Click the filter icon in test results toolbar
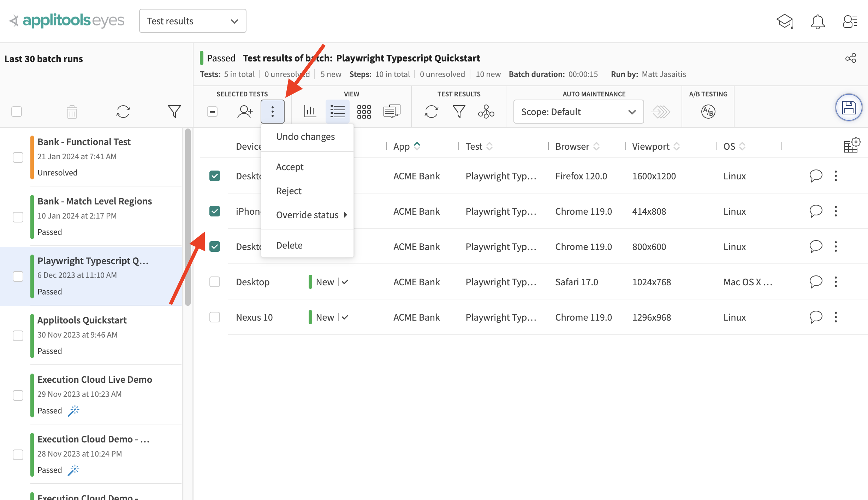 pyautogui.click(x=459, y=112)
